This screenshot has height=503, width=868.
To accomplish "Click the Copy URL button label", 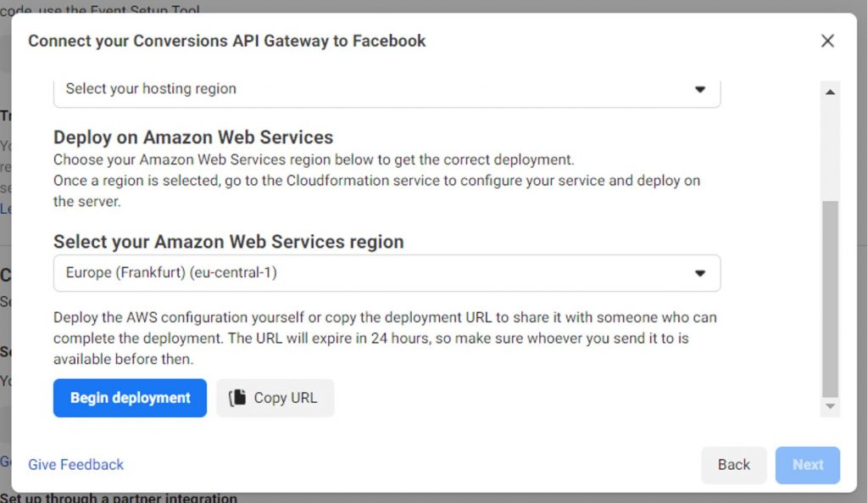I will coord(286,398).
